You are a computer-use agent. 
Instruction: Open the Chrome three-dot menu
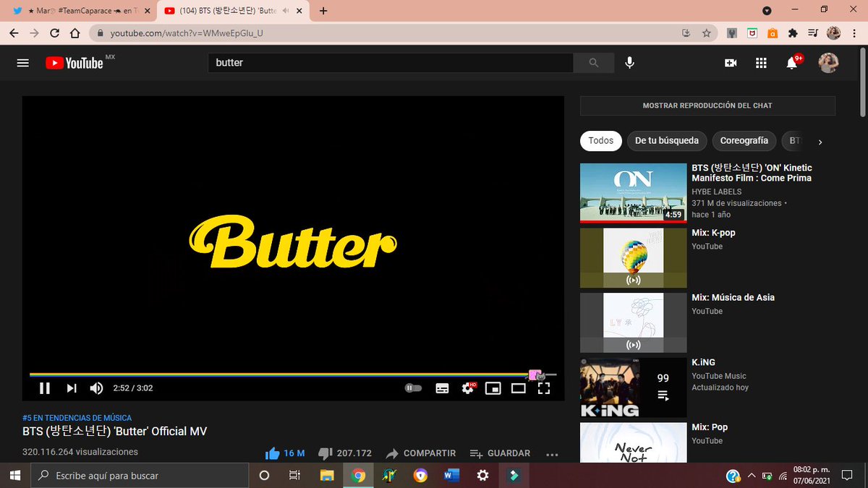854,33
